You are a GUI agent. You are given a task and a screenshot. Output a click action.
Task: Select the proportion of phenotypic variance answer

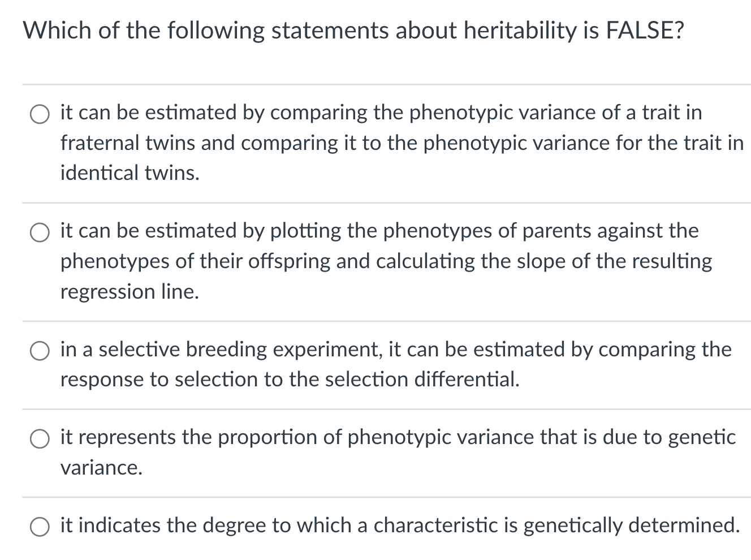(x=39, y=438)
